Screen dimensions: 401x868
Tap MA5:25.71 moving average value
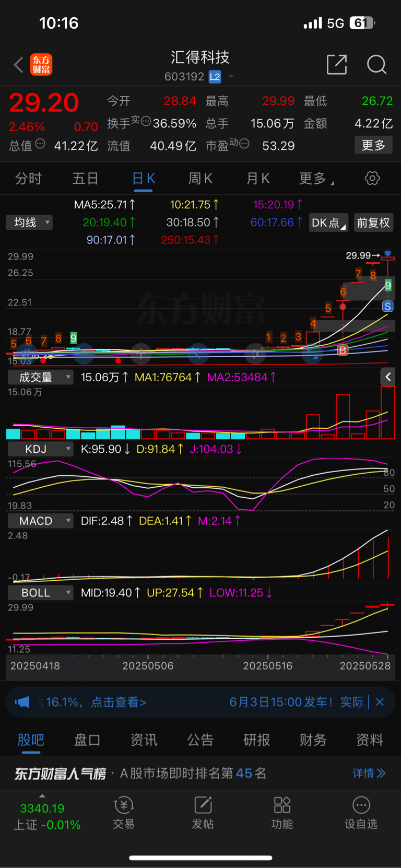[x=104, y=205]
